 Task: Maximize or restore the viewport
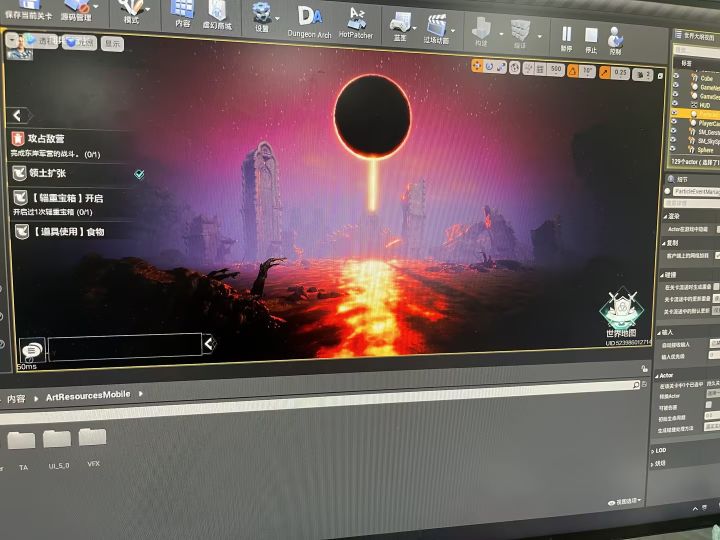coord(660,76)
